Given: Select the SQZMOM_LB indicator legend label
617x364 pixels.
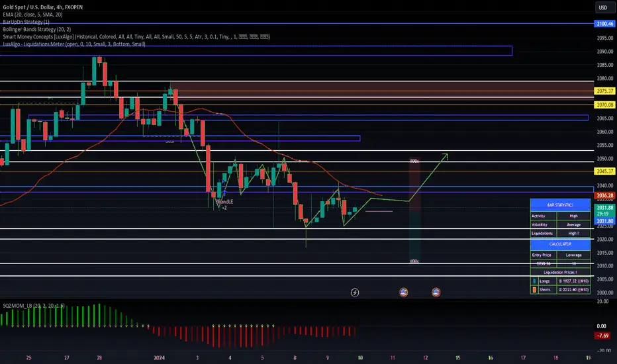Looking at the screenshot, I should 34,306.
